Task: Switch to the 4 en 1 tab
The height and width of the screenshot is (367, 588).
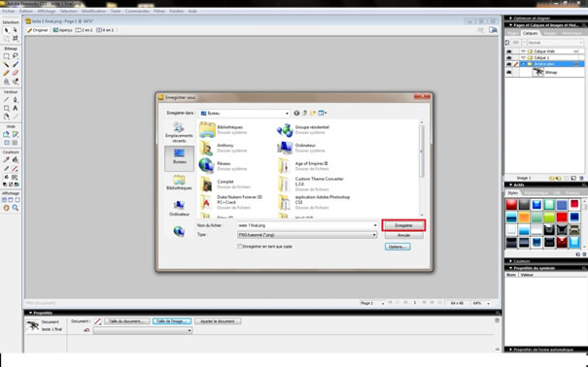Action: point(105,30)
